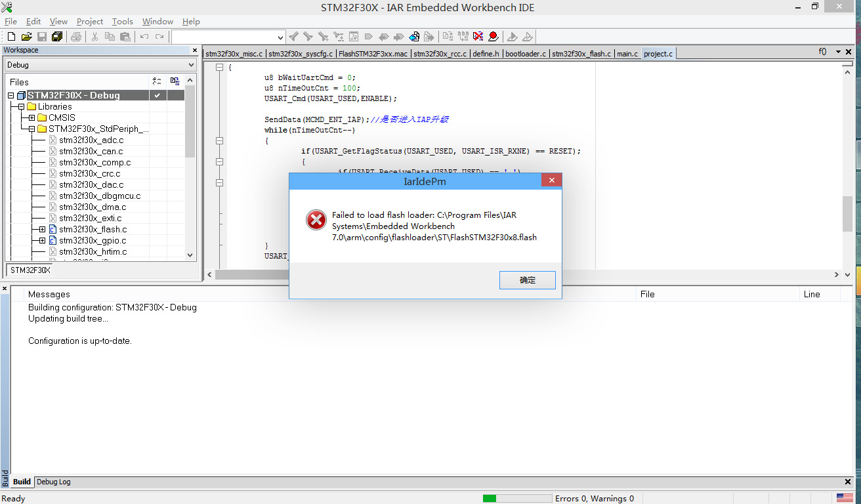Open the editor tab list dropdown arrow
This screenshot has width=861, height=504.
tap(838, 52)
